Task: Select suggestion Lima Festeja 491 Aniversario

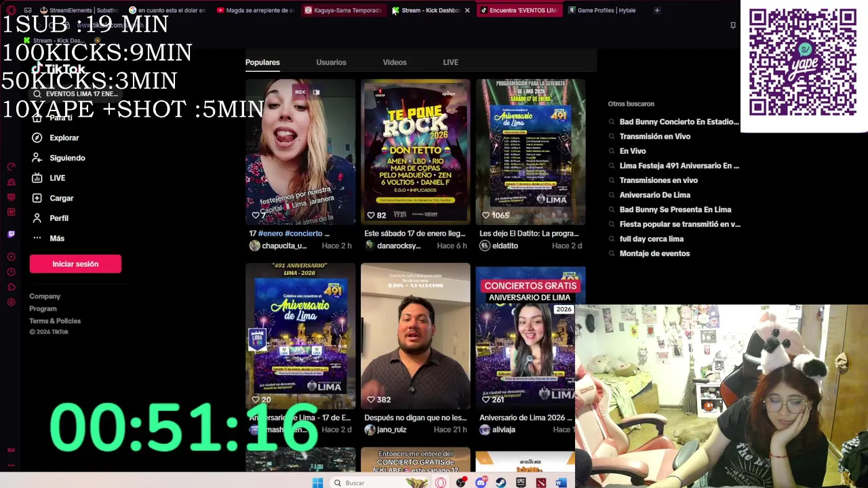Action: point(679,165)
